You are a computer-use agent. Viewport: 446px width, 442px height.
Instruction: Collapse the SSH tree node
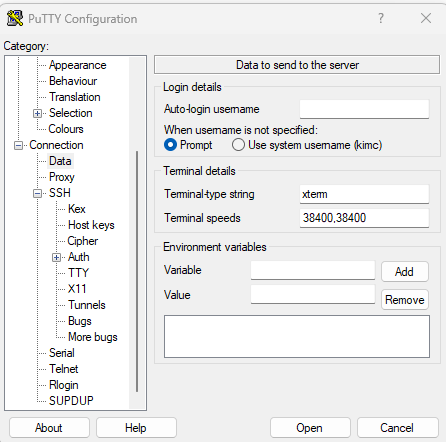coord(37,194)
